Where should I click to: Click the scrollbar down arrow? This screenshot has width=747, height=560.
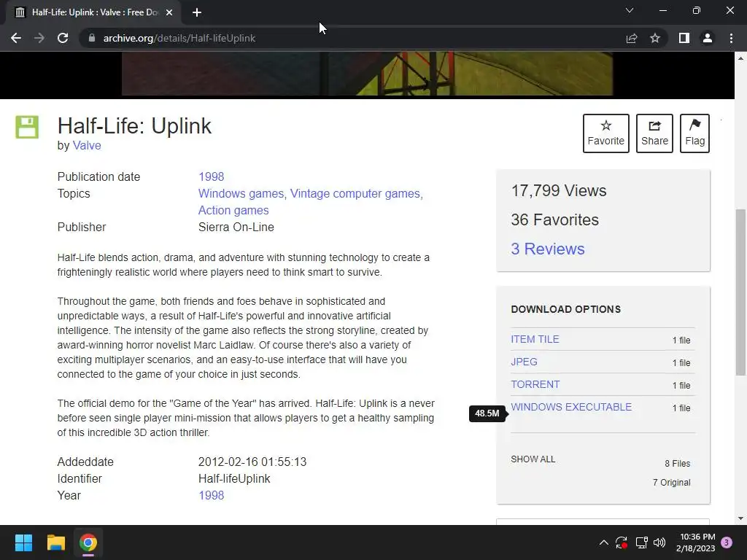click(740, 518)
